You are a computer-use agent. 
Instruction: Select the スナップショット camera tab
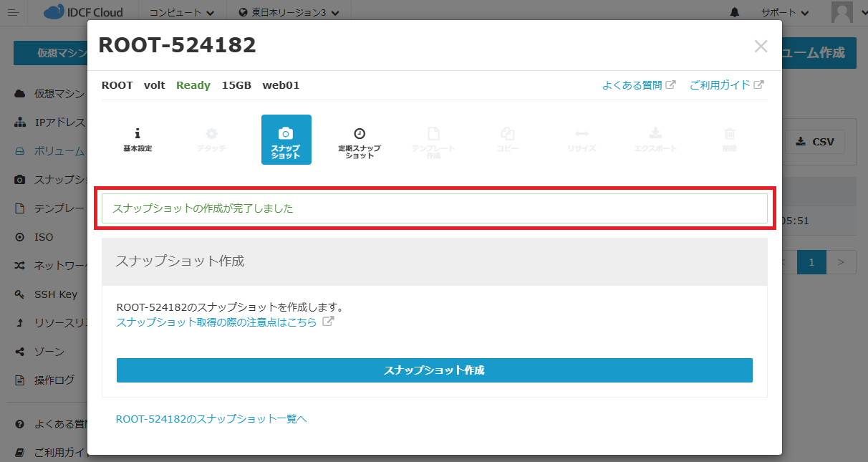click(x=286, y=140)
